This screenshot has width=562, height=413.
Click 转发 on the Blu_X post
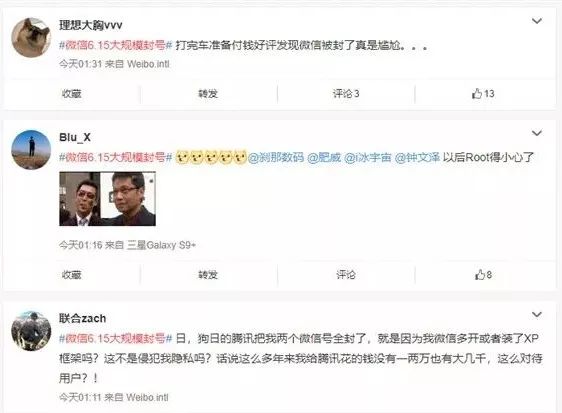208,275
